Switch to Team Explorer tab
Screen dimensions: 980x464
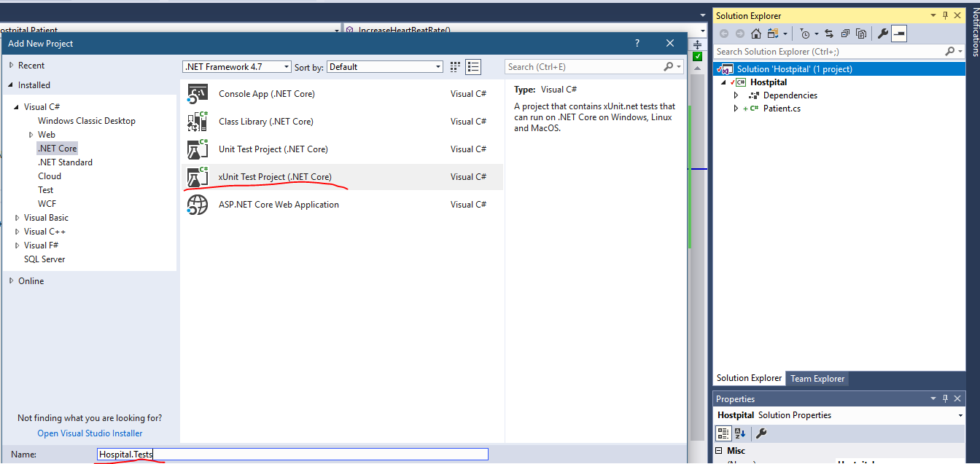point(817,379)
